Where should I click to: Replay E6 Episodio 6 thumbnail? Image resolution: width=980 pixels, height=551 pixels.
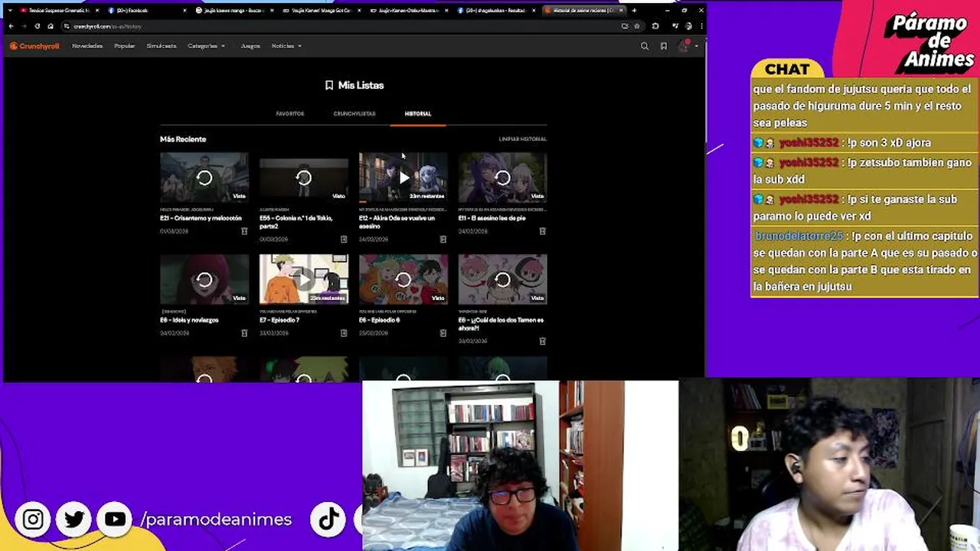click(403, 280)
